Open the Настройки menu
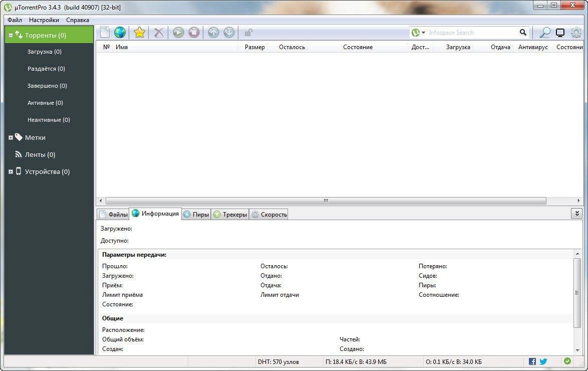Image resolution: width=588 pixels, height=371 pixels. click(x=44, y=20)
